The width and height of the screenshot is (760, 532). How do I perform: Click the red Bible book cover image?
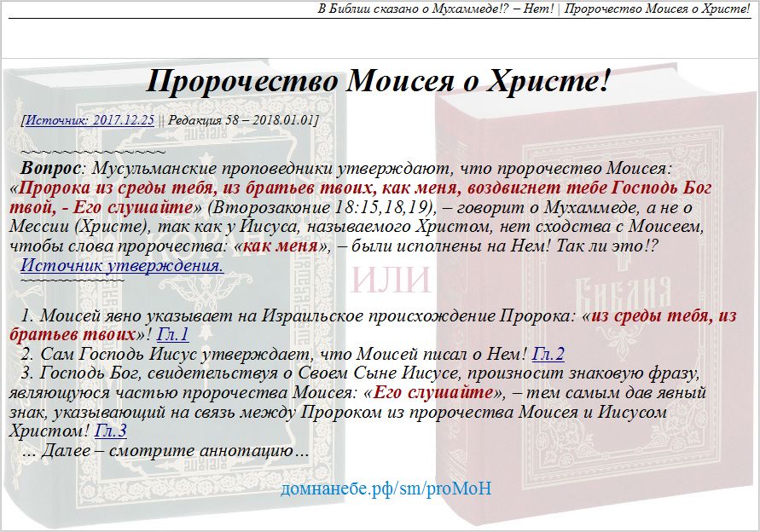click(x=594, y=296)
